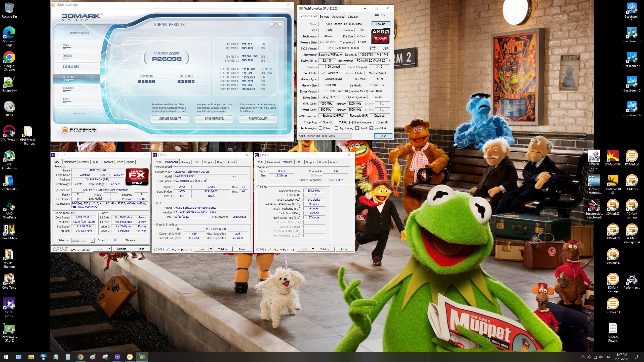Click the AMD FX processor logo in CPU-Z

click(x=137, y=177)
